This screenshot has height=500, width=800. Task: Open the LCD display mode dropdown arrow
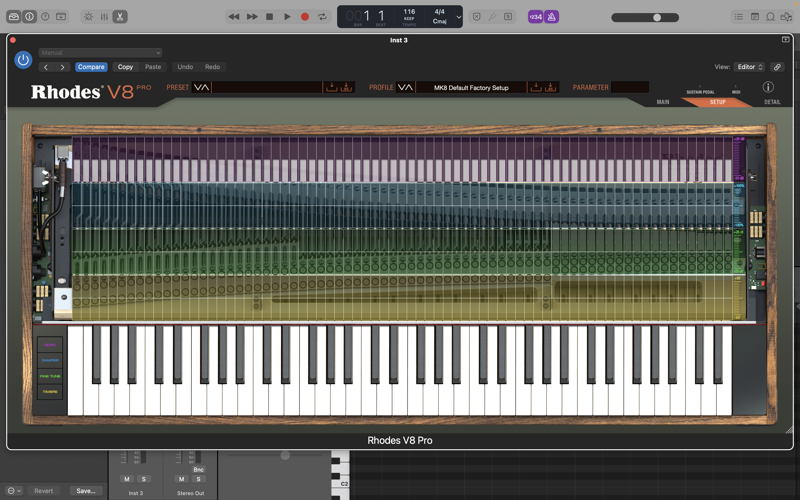(x=458, y=17)
